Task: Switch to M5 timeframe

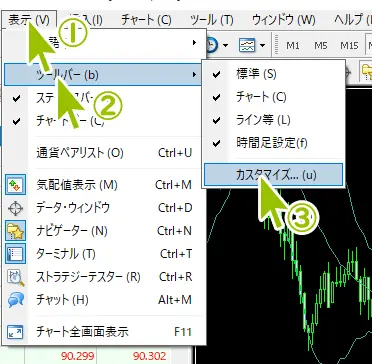Action: (x=320, y=45)
